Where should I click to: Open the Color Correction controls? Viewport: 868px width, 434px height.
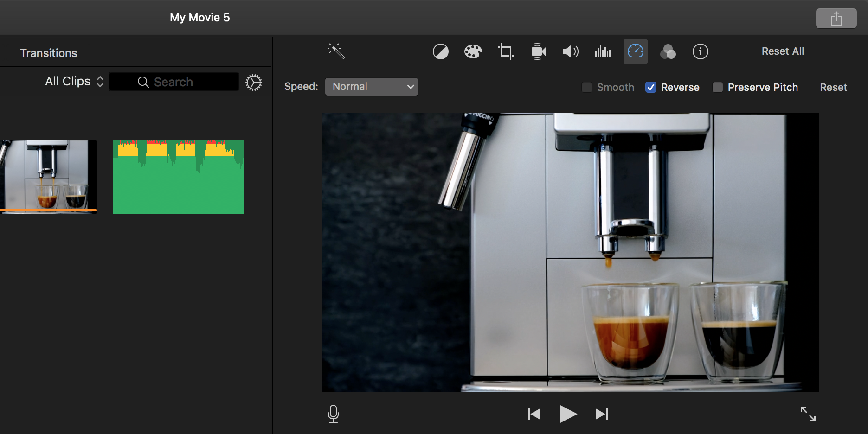pyautogui.click(x=473, y=51)
